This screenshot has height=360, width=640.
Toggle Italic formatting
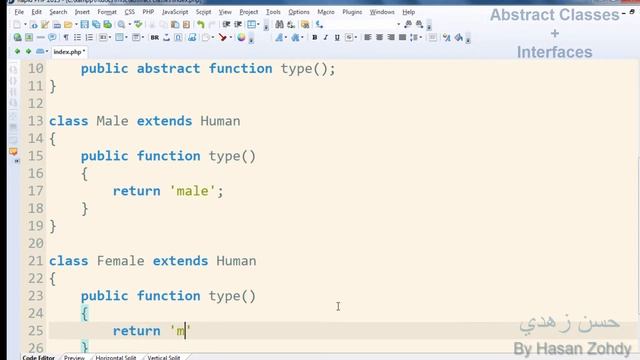[x=326, y=38]
